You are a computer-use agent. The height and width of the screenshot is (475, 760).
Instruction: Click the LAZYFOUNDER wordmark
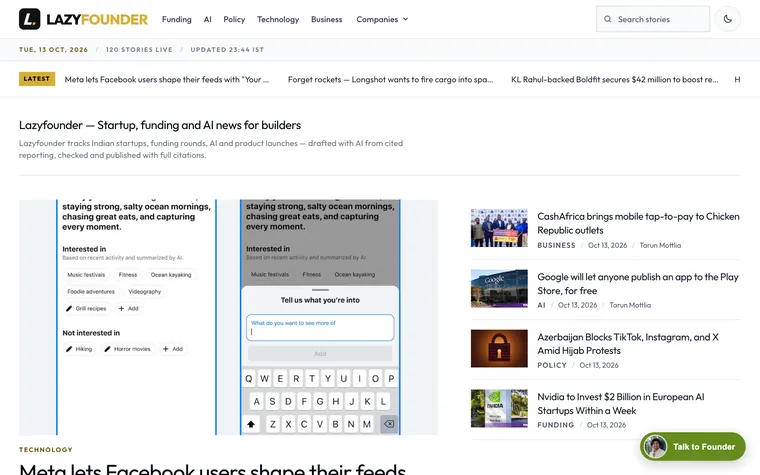[97, 19]
